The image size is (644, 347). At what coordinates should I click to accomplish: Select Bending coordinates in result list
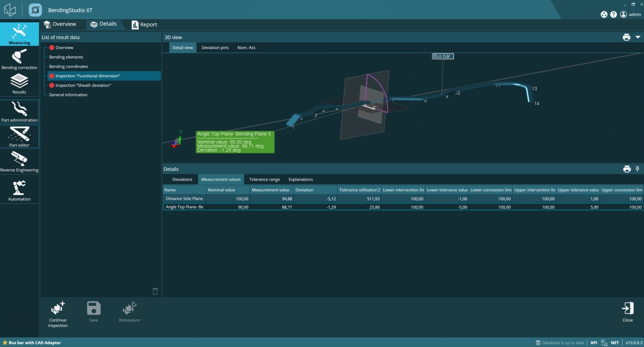[x=69, y=66]
